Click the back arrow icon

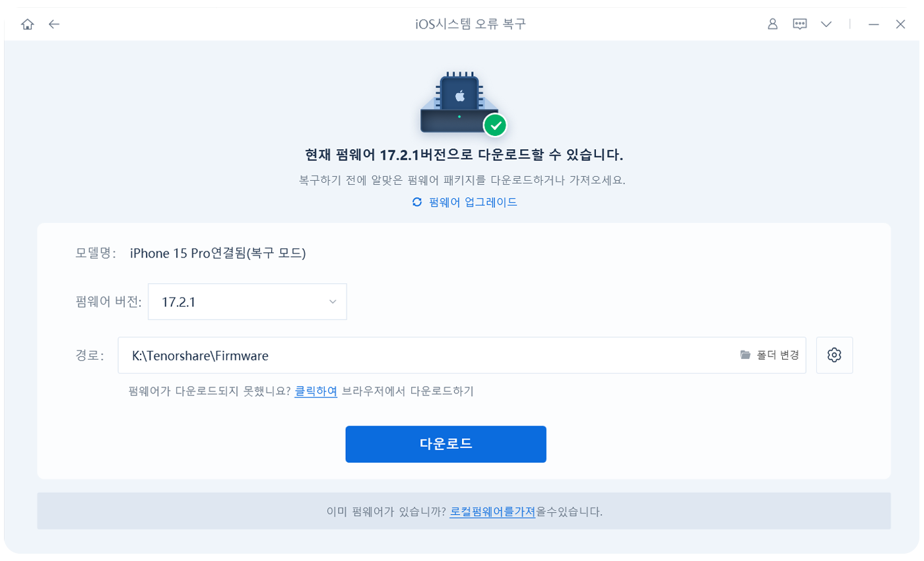[x=54, y=24]
